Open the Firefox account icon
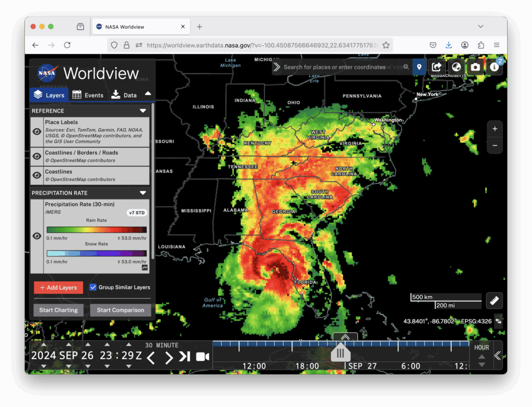The image size is (532, 407). pos(465,45)
